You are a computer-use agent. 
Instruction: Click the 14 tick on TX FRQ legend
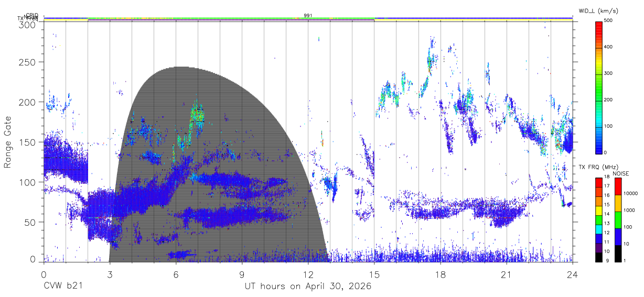pyautogui.click(x=607, y=214)
